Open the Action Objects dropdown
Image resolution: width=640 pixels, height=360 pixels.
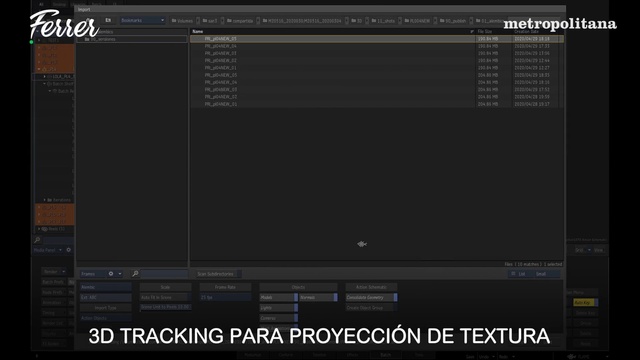coord(106,318)
